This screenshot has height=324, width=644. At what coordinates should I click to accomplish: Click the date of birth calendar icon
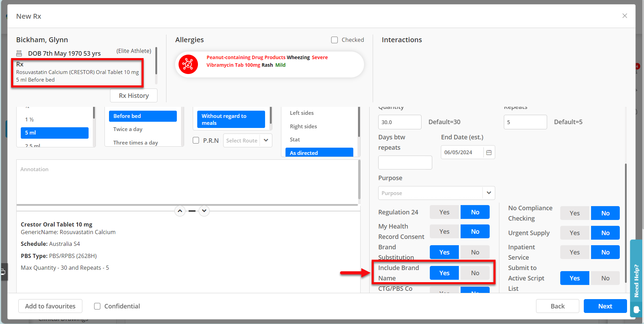pos(19,53)
